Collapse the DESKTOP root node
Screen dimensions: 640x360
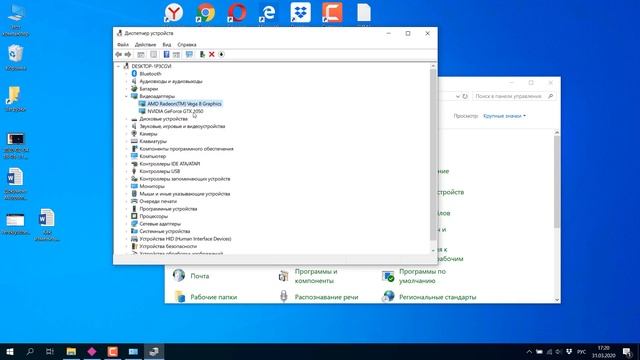(x=118, y=66)
